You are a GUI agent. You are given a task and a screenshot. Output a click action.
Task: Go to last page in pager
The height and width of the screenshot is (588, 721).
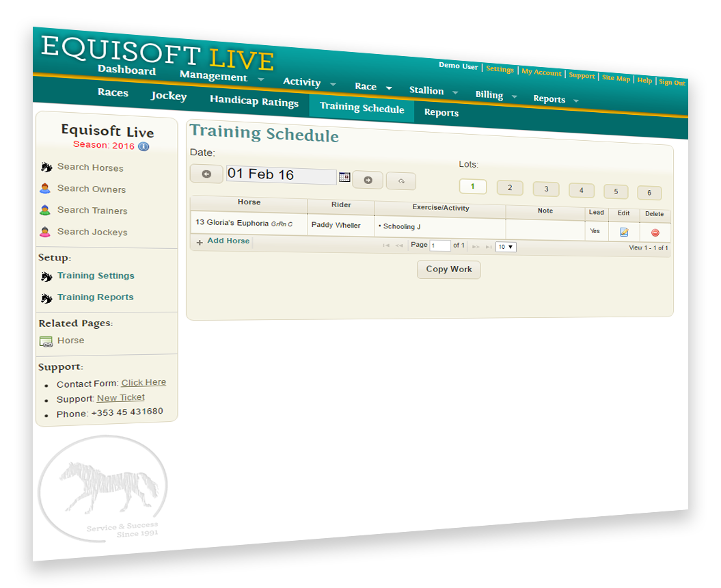(489, 247)
